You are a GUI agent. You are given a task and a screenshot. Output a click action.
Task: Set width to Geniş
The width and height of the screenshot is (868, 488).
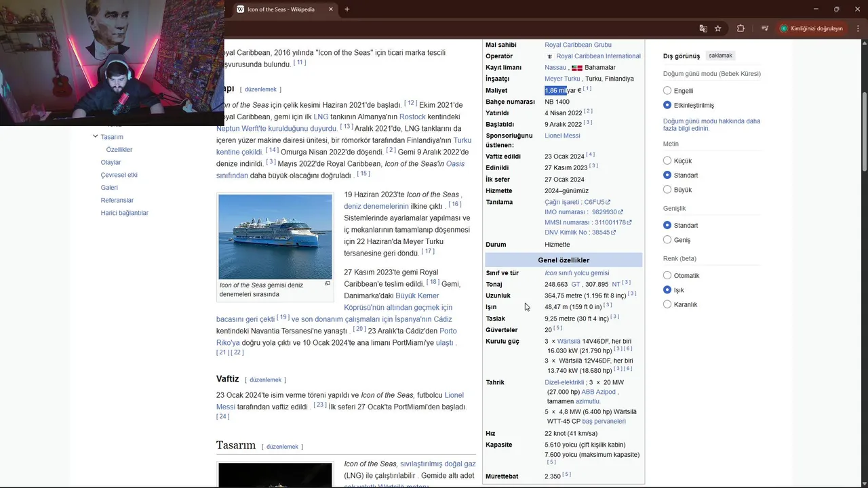pos(667,240)
